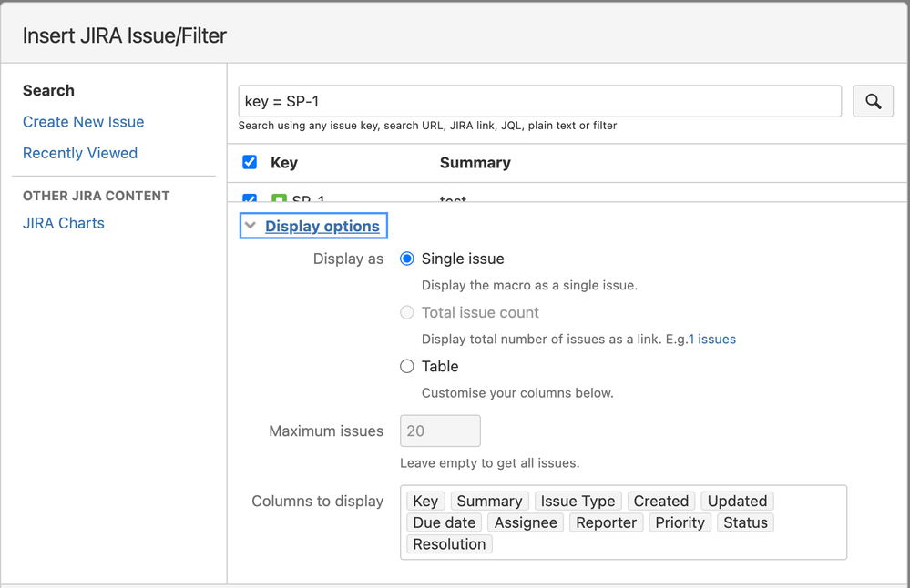The width and height of the screenshot is (910, 588).
Task: Click the Assignee column tag
Action: [526, 522]
